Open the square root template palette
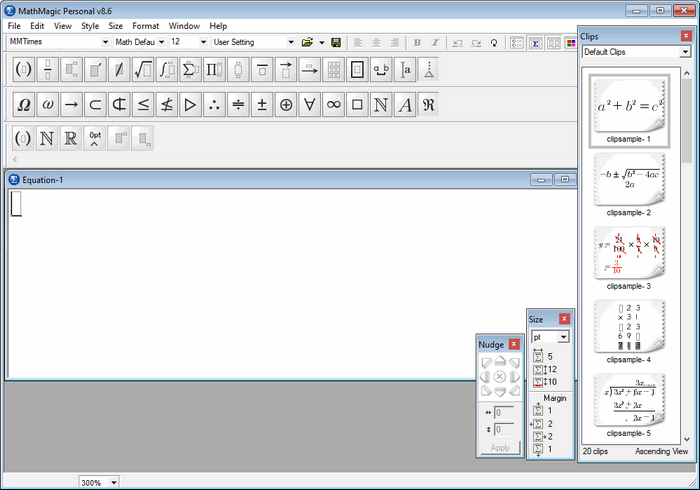Image resolution: width=700 pixels, height=490 pixels. click(x=143, y=70)
